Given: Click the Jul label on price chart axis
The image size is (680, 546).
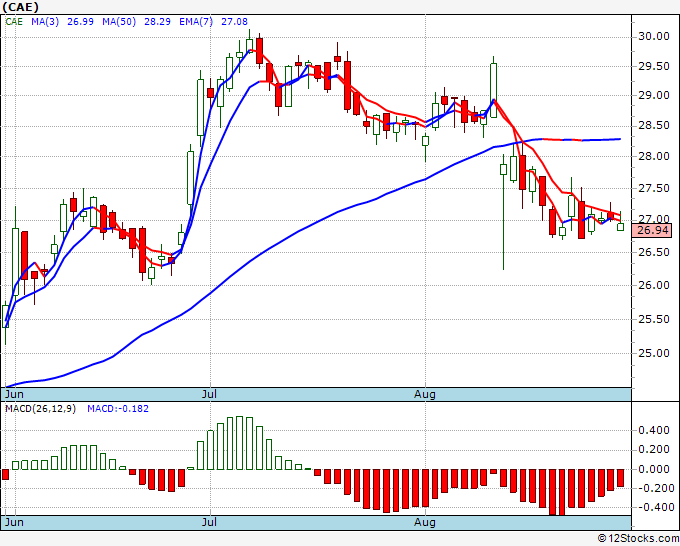Looking at the screenshot, I should pyautogui.click(x=209, y=394).
